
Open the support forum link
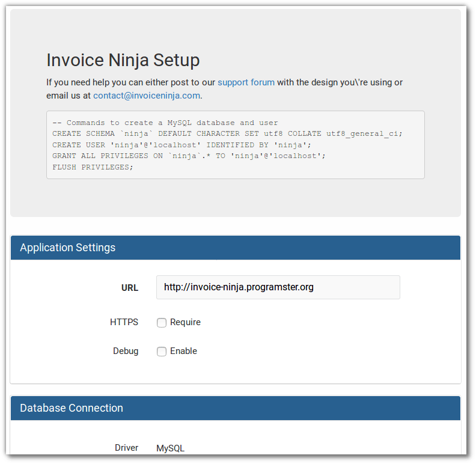click(x=246, y=82)
